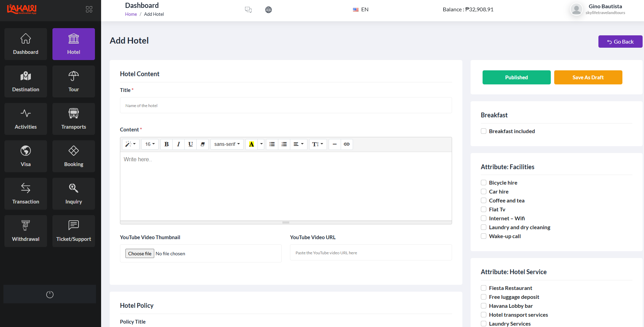Open the Dashboard sidebar tile
This screenshot has height=327, width=644.
click(x=26, y=44)
